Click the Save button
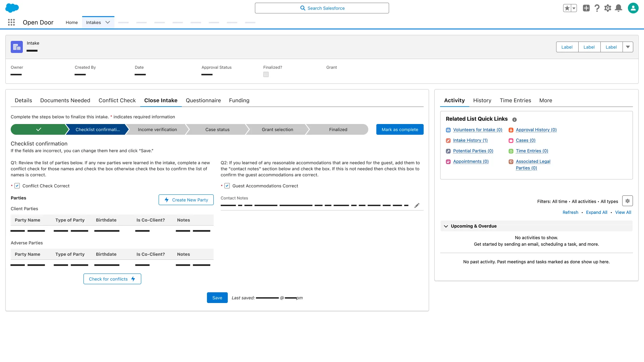The image size is (644, 362). click(217, 298)
